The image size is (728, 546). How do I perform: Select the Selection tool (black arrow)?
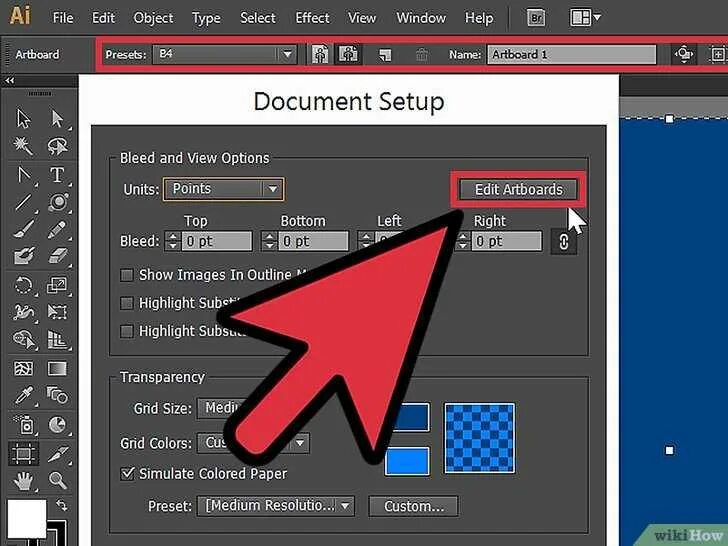pyautogui.click(x=23, y=119)
